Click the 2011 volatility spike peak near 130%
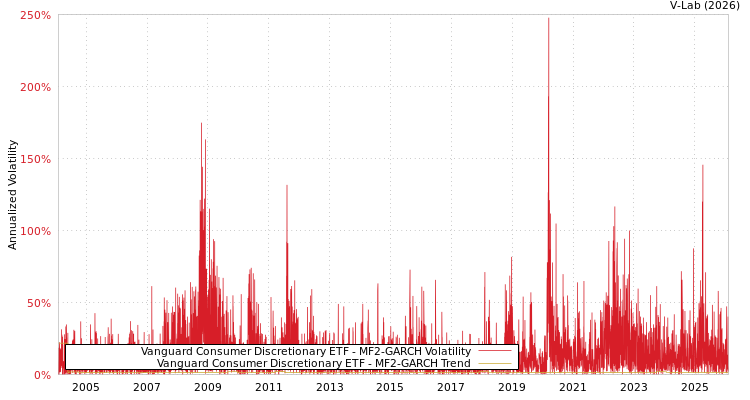 pyautogui.click(x=287, y=186)
